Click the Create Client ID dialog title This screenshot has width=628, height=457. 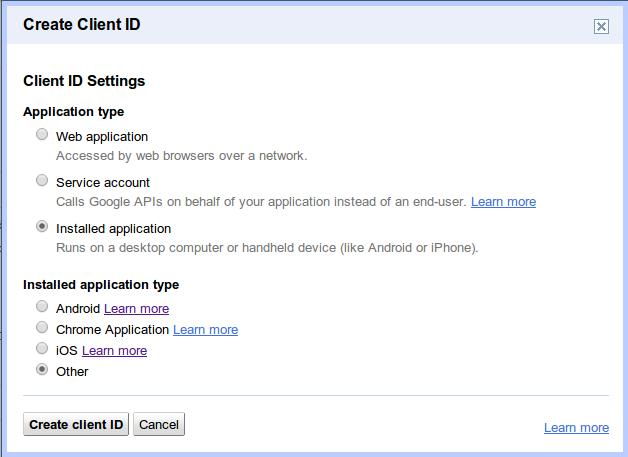[81, 24]
